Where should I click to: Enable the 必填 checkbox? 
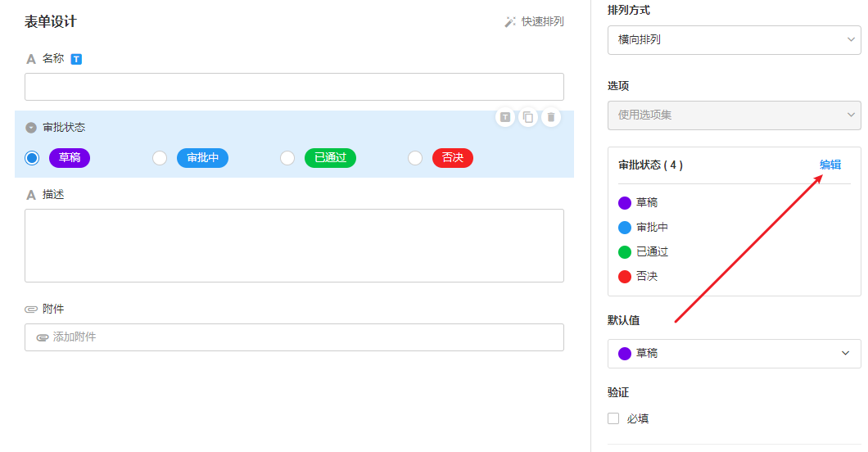point(613,418)
